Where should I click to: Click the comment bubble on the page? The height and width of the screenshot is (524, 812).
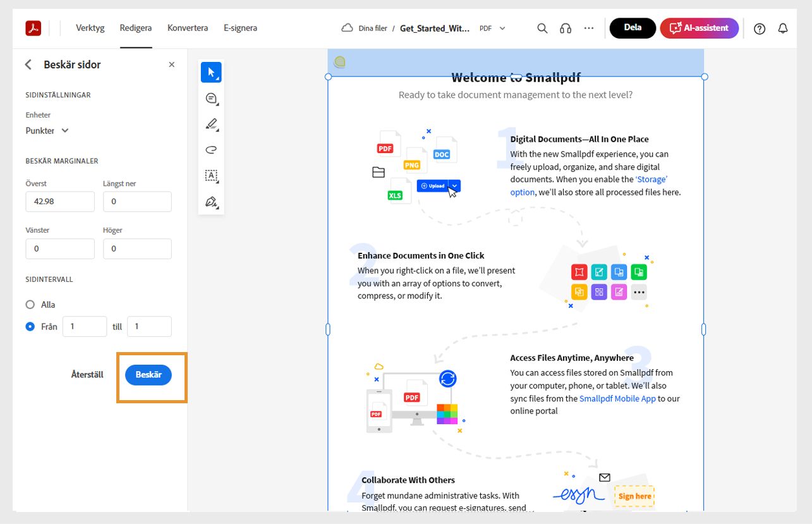point(339,61)
